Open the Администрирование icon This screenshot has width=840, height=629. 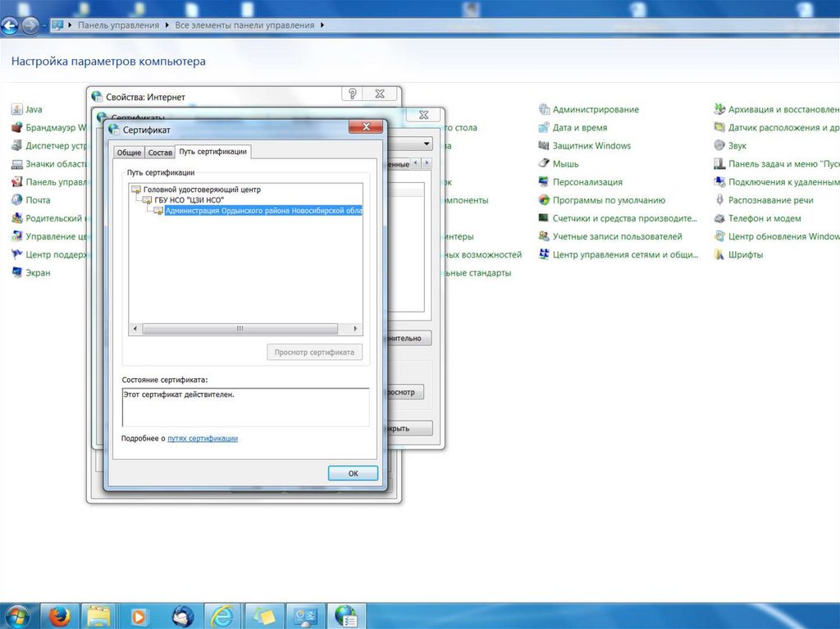point(544,109)
